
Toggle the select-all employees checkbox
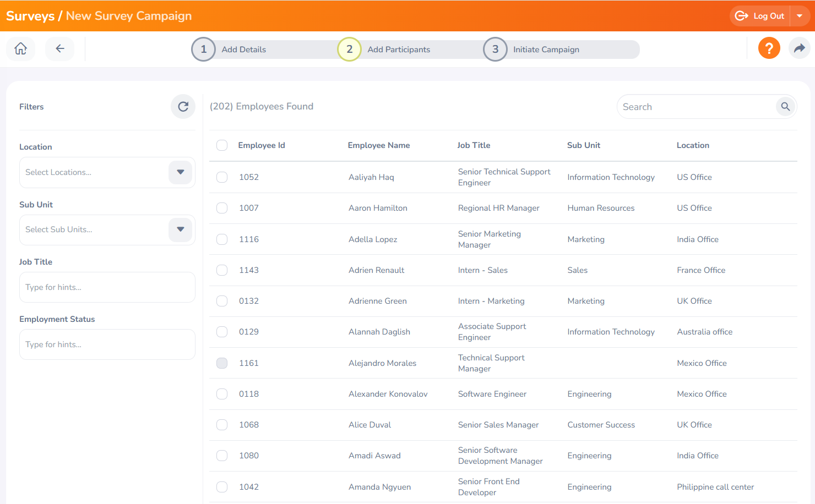(x=222, y=145)
